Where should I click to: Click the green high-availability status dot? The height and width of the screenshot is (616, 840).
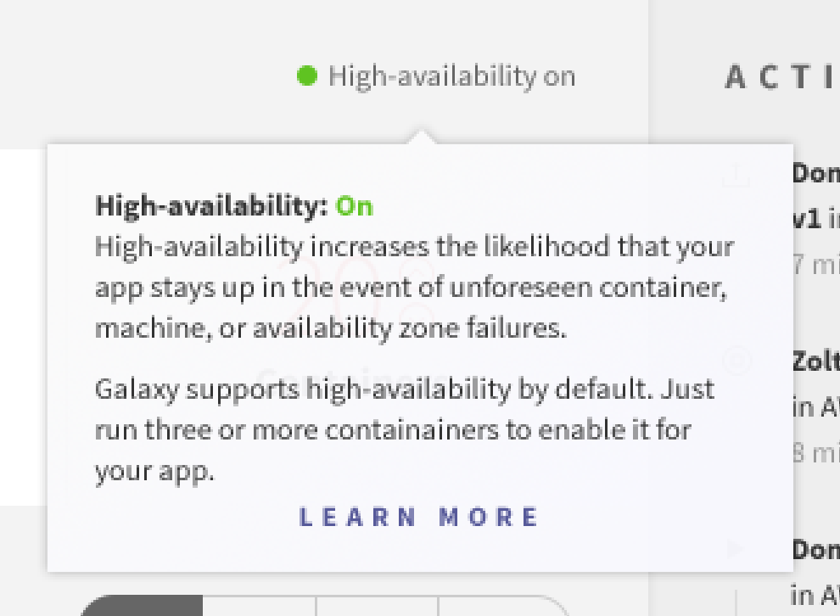point(307,76)
